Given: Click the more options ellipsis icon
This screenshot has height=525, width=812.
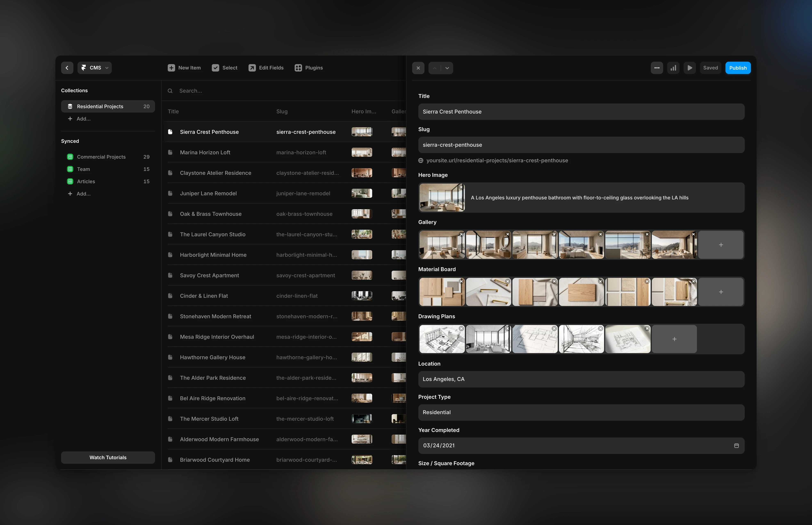Looking at the screenshot, I should 656,67.
